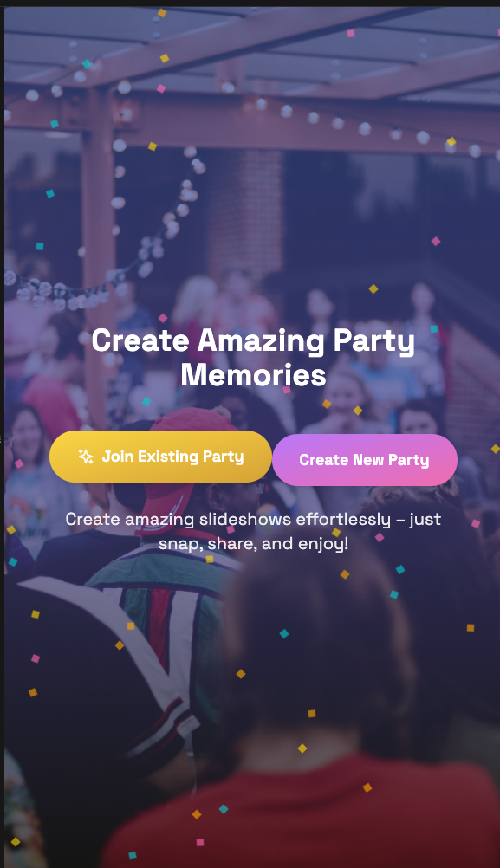Screen dimensions: 500x868
Task: Click the pink confetti piece near top-right corner
Action: tap(350, 33)
